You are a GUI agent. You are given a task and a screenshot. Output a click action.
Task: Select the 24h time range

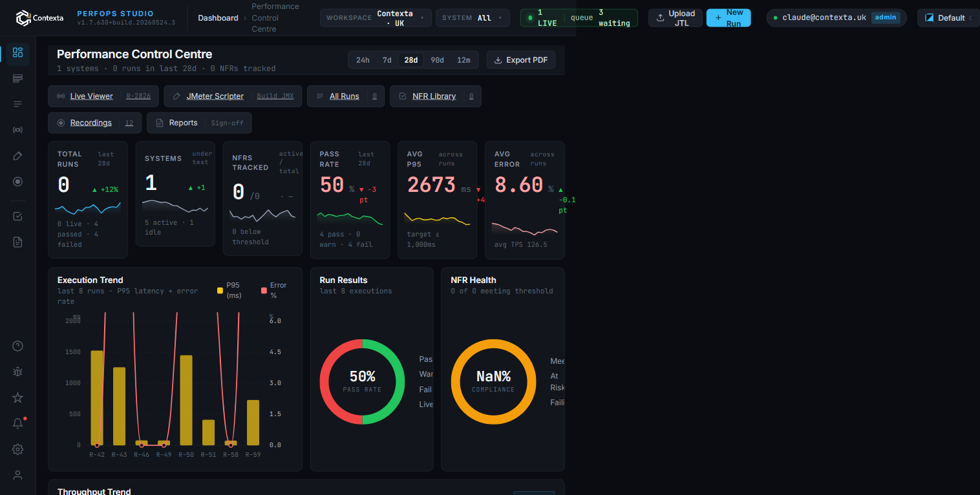pyautogui.click(x=363, y=60)
